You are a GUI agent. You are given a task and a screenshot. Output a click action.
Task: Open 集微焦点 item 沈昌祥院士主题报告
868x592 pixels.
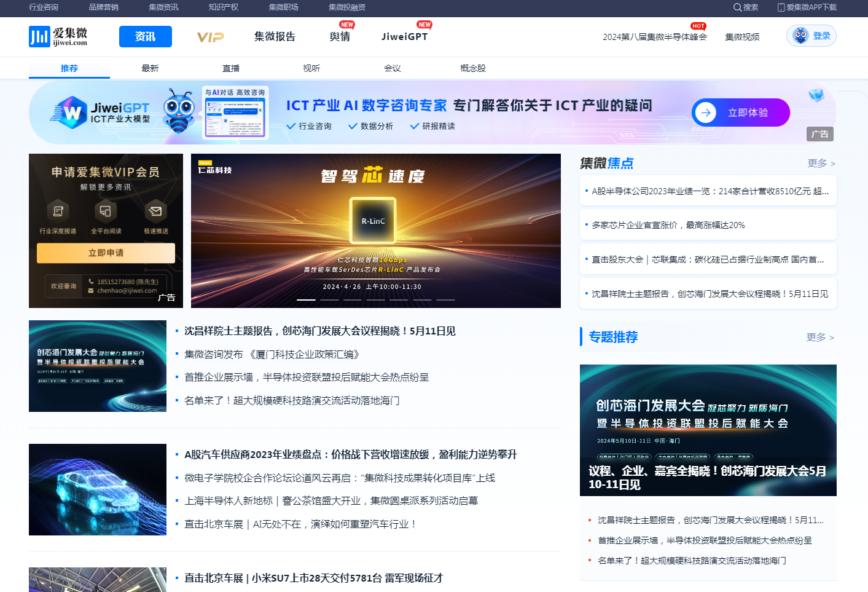tap(710, 294)
